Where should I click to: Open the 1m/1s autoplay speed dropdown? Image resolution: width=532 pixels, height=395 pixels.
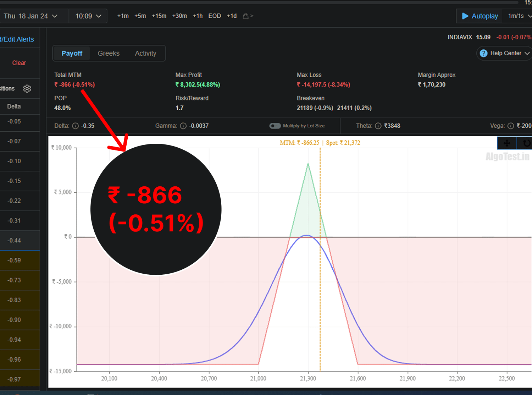point(519,16)
